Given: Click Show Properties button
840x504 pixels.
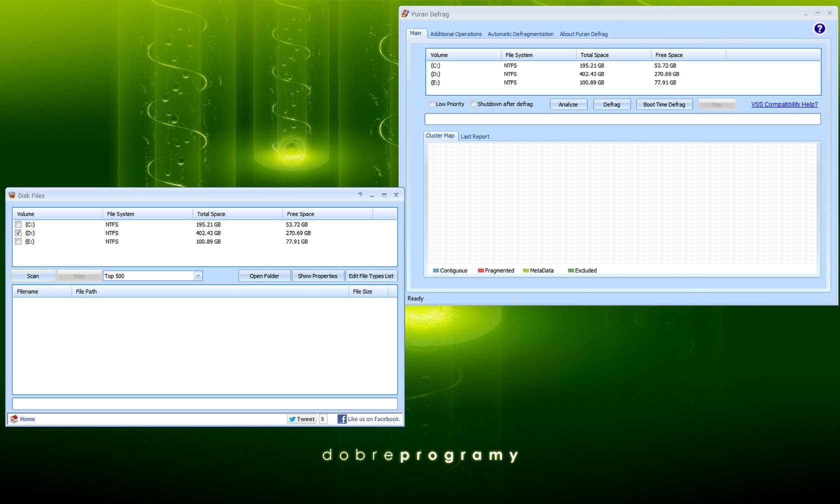Looking at the screenshot, I should tap(317, 275).
